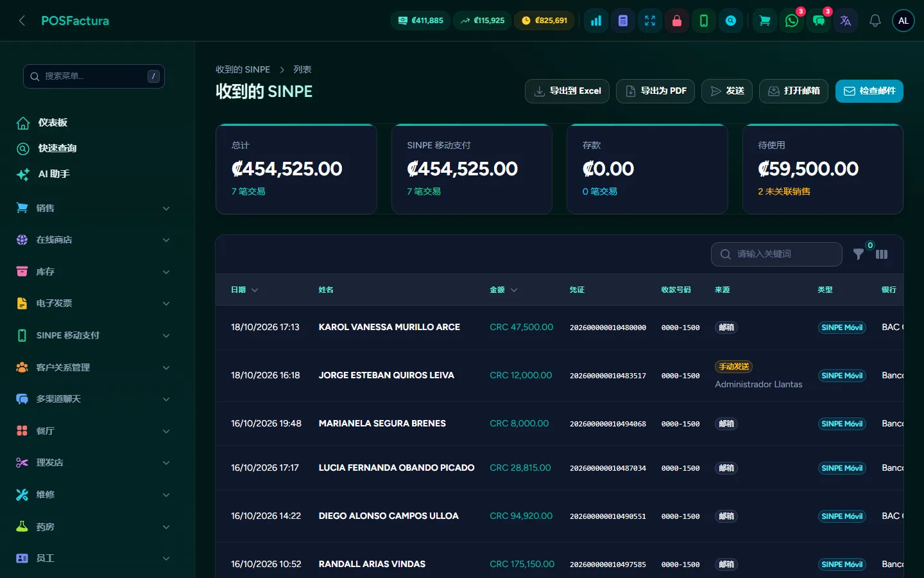Click the red lock screen icon
Viewport: 924px width, 578px height.
coord(677,21)
